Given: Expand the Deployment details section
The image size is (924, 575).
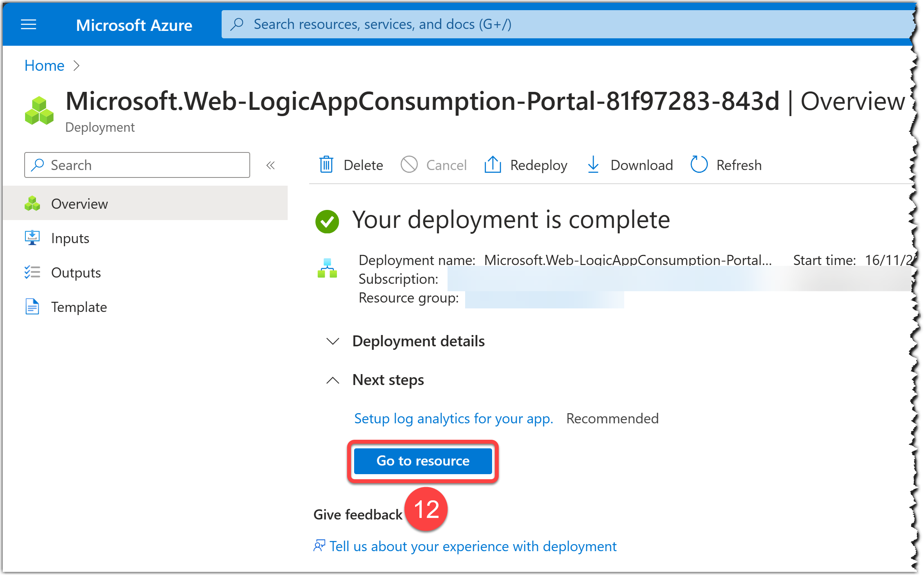Looking at the screenshot, I should (x=333, y=341).
